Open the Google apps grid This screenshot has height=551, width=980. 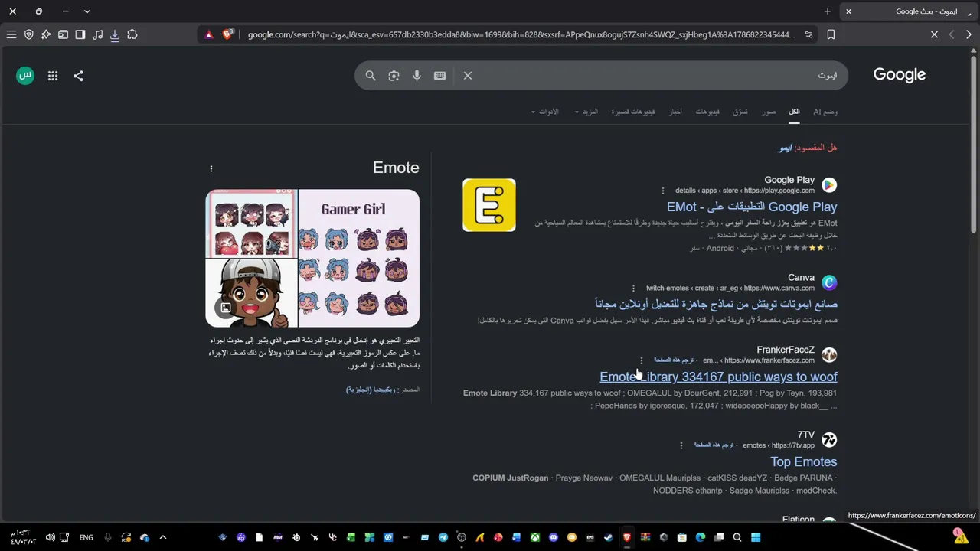coord(53,76)
